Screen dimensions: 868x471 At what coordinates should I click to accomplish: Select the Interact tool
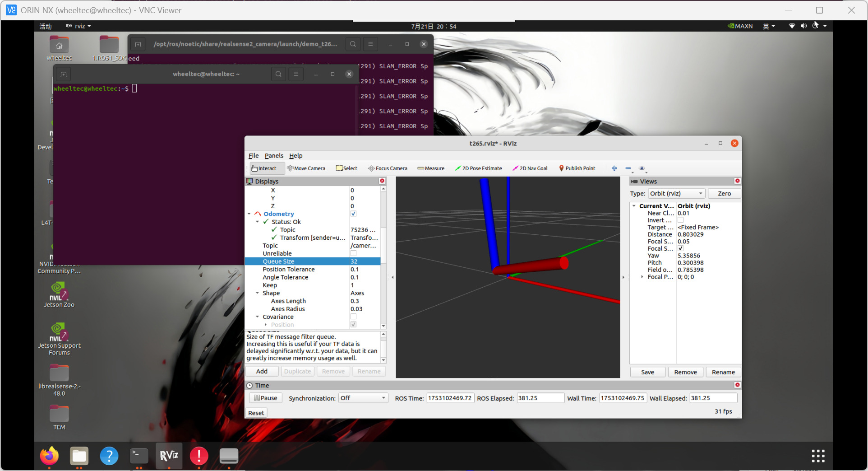coord(266,168)
